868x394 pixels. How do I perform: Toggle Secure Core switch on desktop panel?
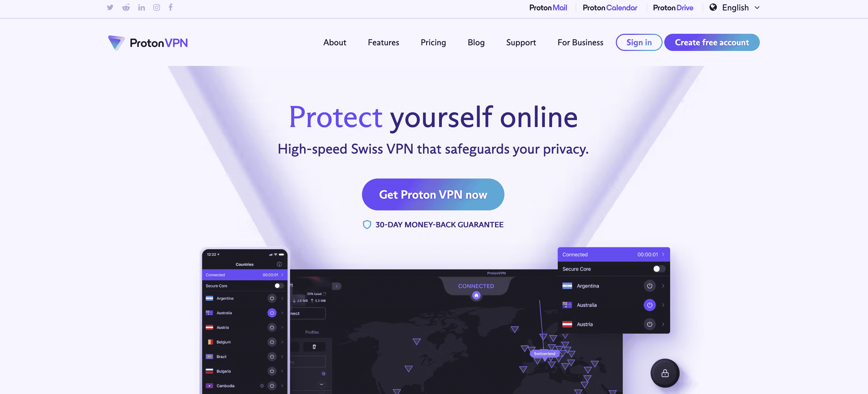coord(658,269)
